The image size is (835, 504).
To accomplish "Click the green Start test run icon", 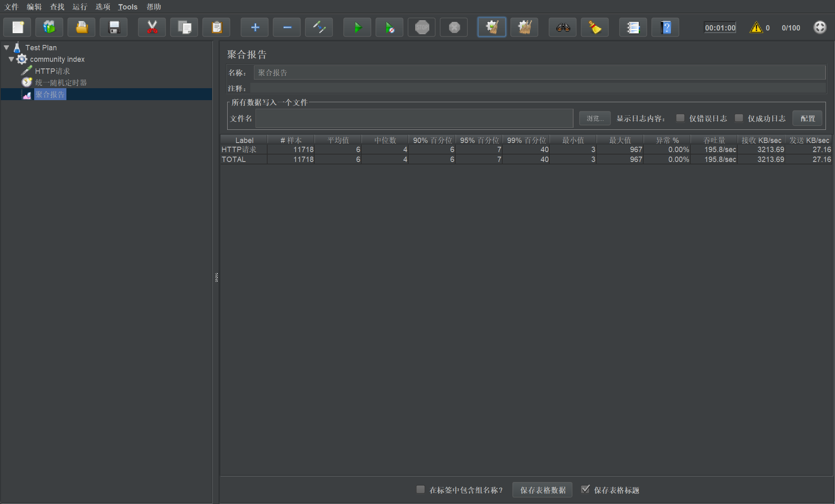I will [357, 28].
